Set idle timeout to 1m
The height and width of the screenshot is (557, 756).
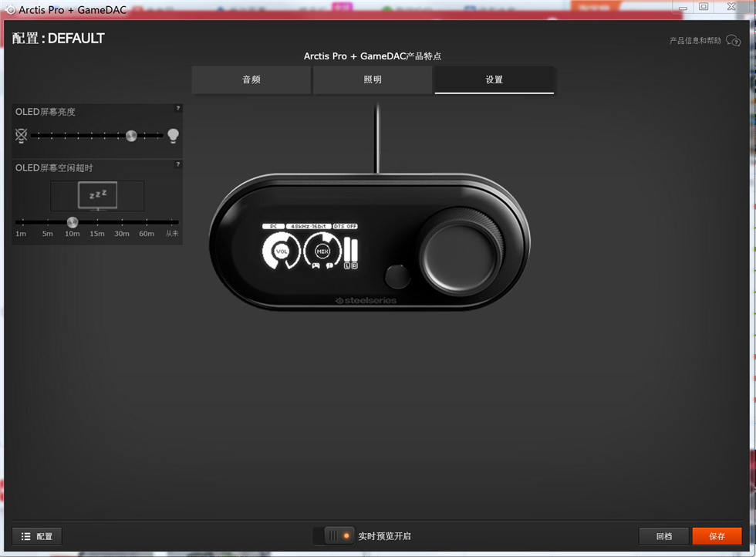point(21,234)
